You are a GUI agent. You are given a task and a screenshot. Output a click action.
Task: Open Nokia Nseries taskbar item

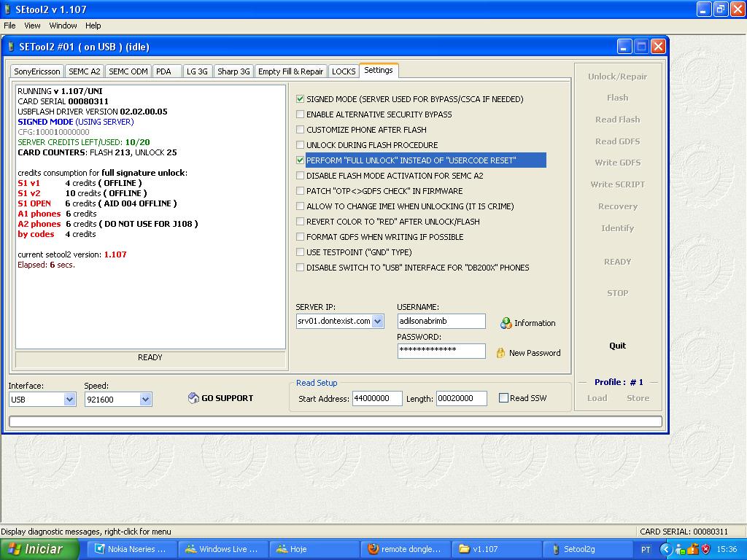pos(131,549)
